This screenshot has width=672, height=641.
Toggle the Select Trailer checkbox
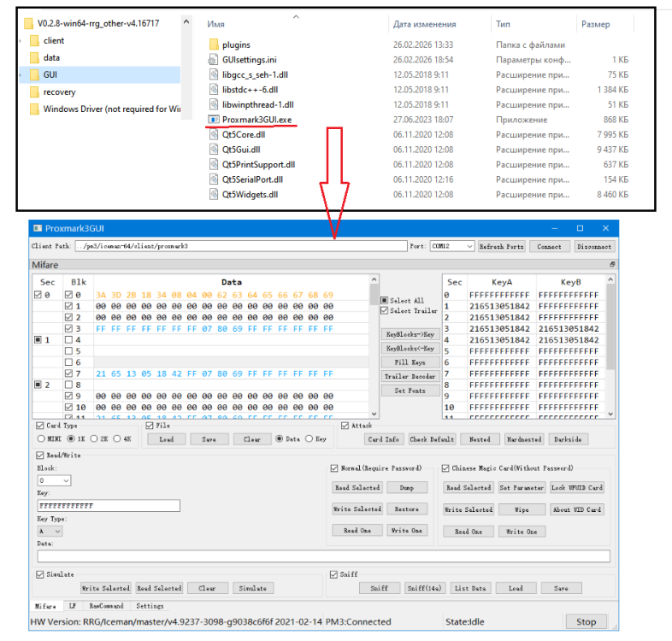385,311
